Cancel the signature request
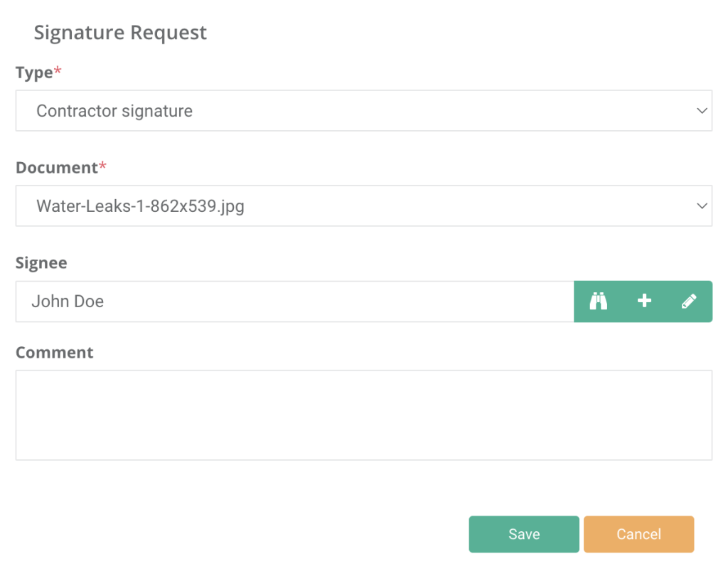The height and width of the screenshot is (581, 728). coord(638,534)
